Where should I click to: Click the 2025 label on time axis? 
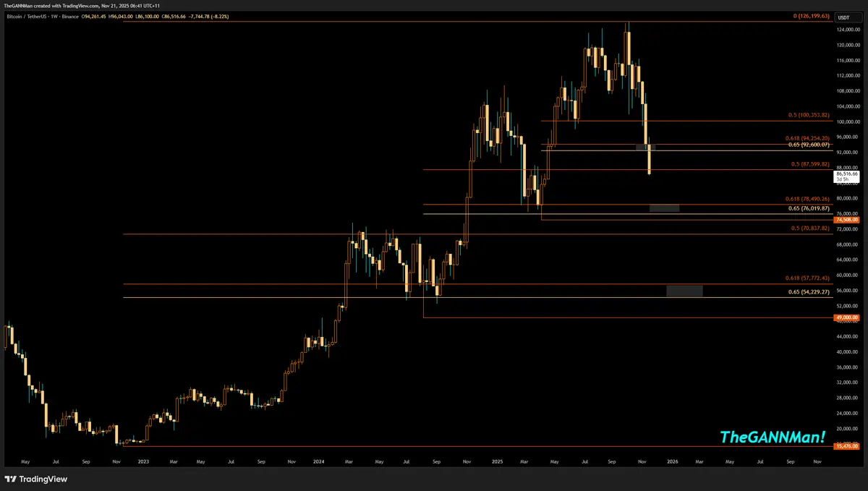point(497,461)
